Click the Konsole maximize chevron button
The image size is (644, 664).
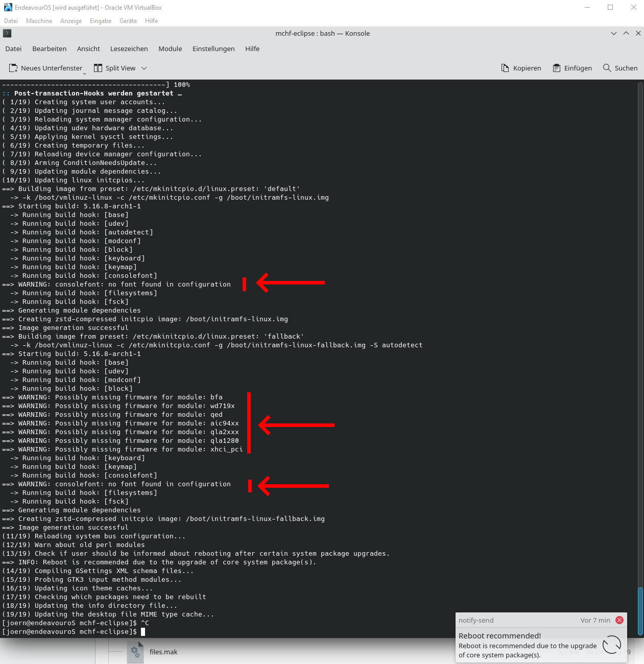(x=626, y=33)
